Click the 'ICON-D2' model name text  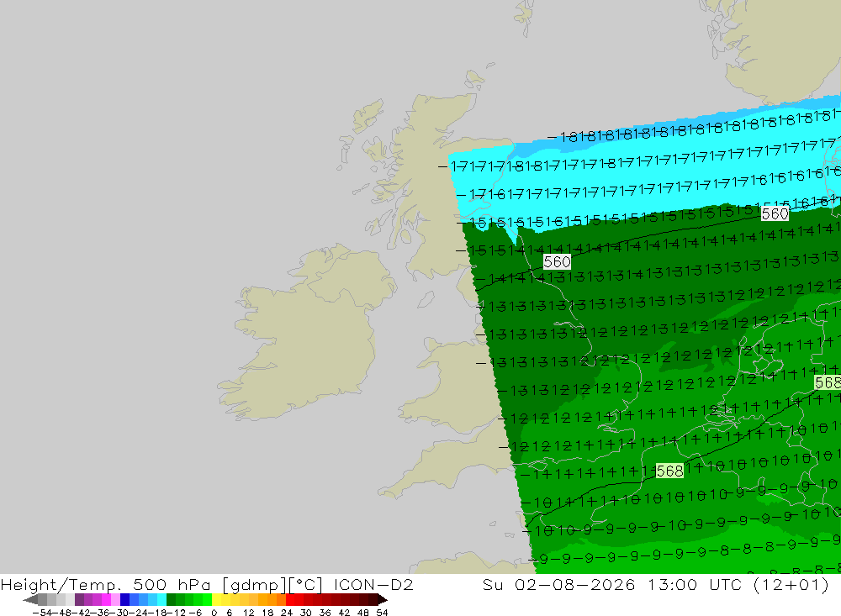373,584
